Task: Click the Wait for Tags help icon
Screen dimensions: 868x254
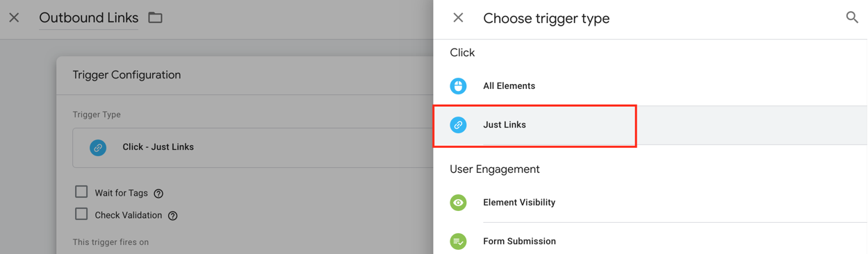Action: 158,194
